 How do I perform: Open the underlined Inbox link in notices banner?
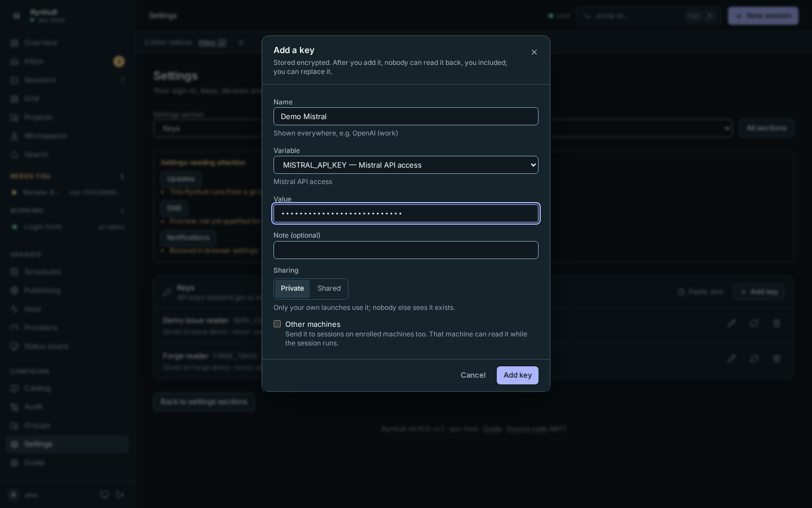[x=212, y=42]
